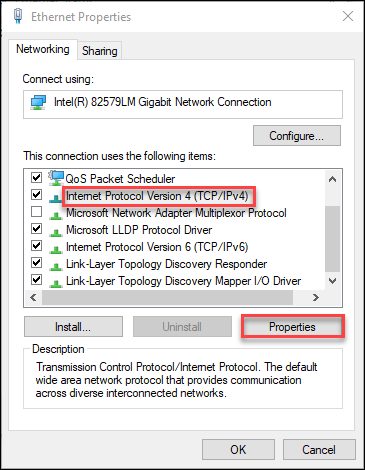This screenshot has width=365, height=470.
Task: Click the Intel Gigabit network adapter icon
Action: 38,102
